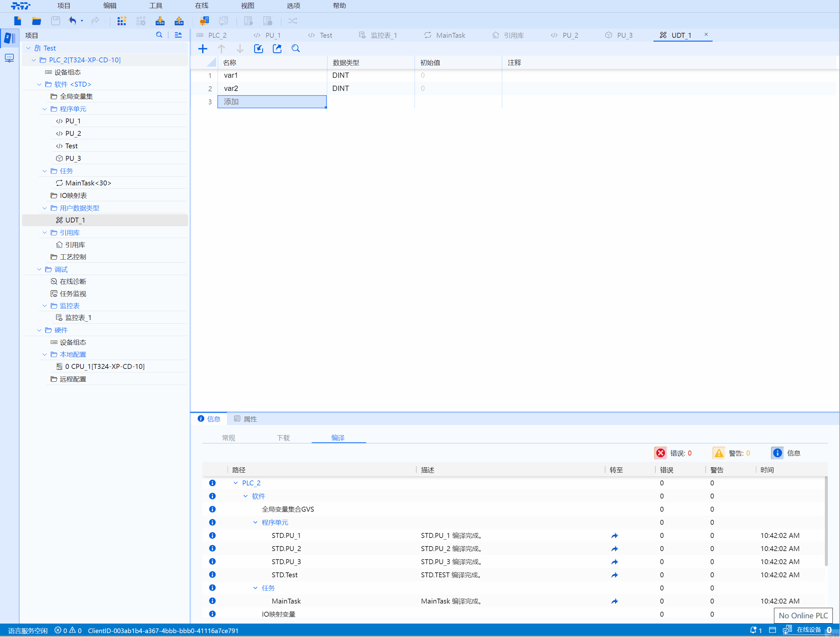The height and width of the screenshot is (638, 840).
Task: Jump to STD.PU_1 using its 转至 arrow
Action: click(x=614, y=536)
